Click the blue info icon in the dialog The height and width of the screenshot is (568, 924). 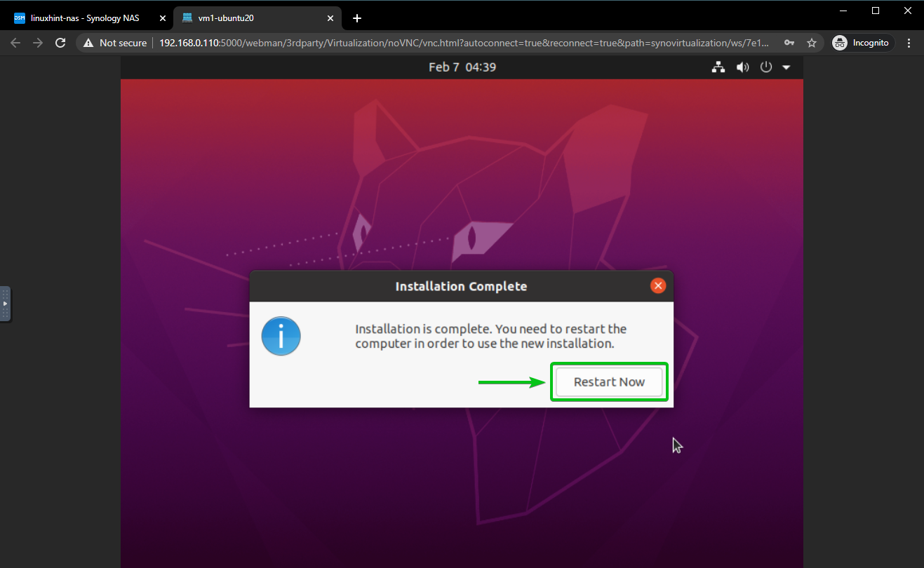281,336
